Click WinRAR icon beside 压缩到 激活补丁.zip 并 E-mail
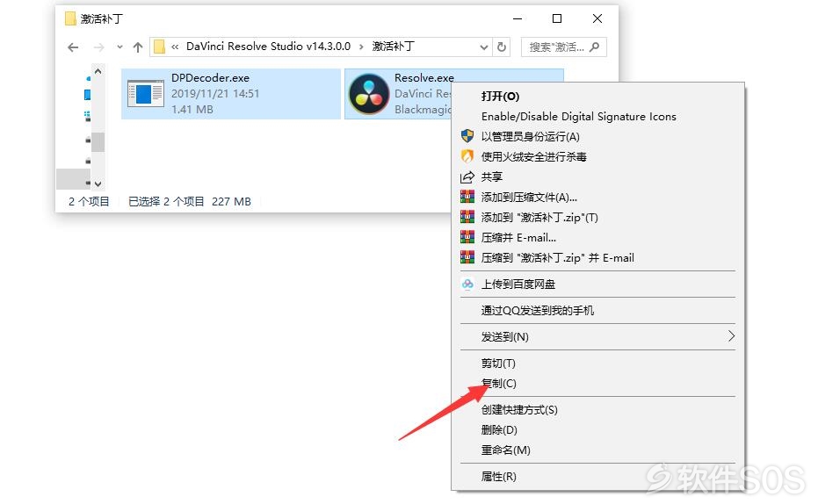This screenshot has height=504, width=818. coord(467,257)
